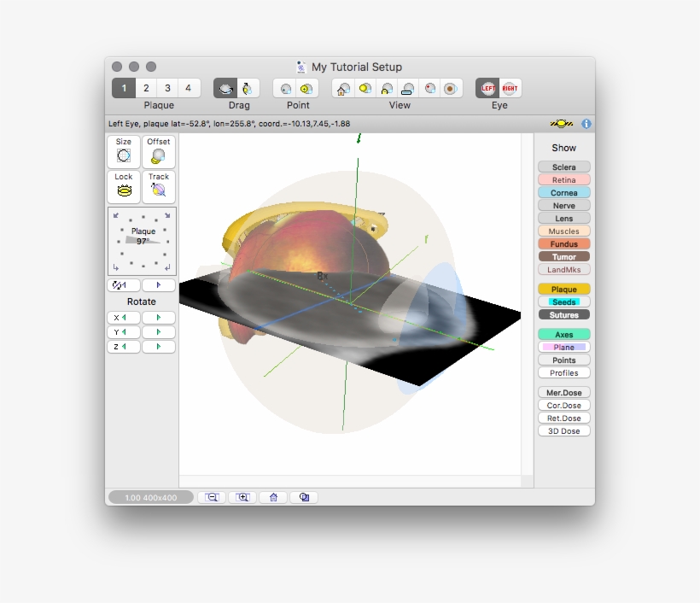Click the zoom out icon in bottom toolbar
Screen dimensions: 700x603
pyautogui.click(x=212, y=496)
